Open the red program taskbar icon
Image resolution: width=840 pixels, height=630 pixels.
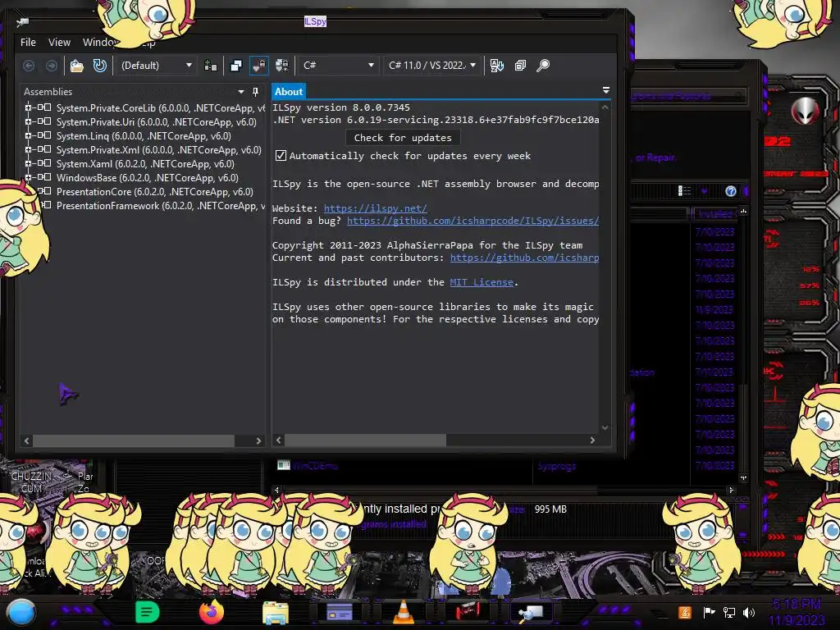click(468, 611)
